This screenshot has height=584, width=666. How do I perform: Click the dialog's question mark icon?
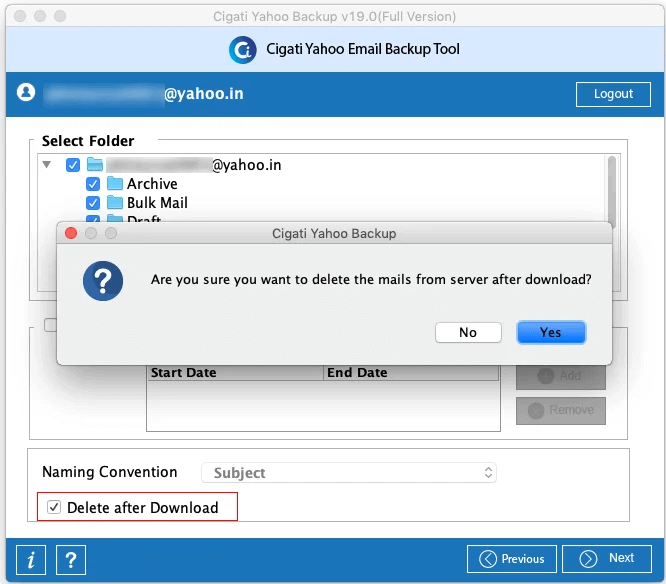(x=103, y=281)
